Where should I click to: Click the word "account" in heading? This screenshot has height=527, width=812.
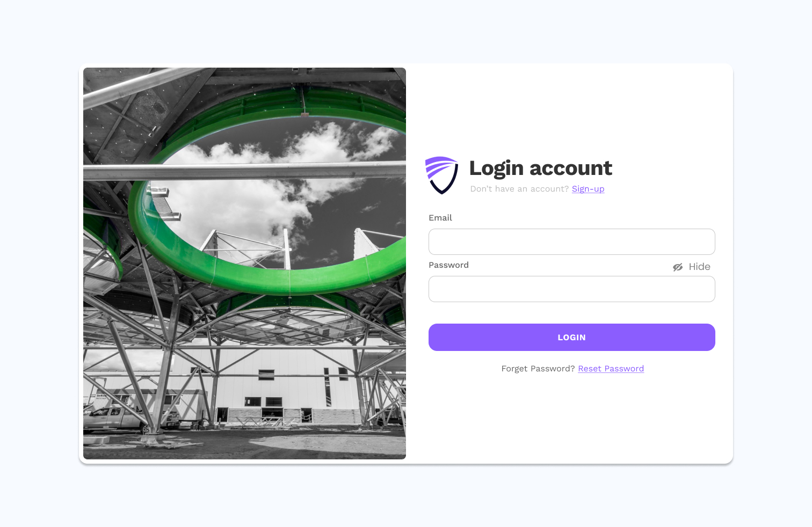(x=571, y=169)
